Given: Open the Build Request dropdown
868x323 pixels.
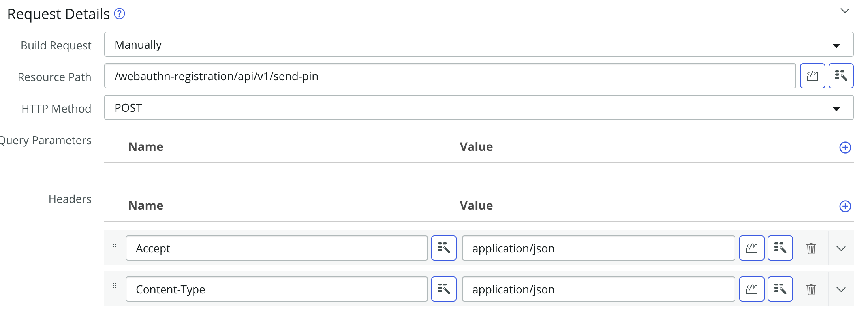Looking at the screenshot, I should point(479,45).
